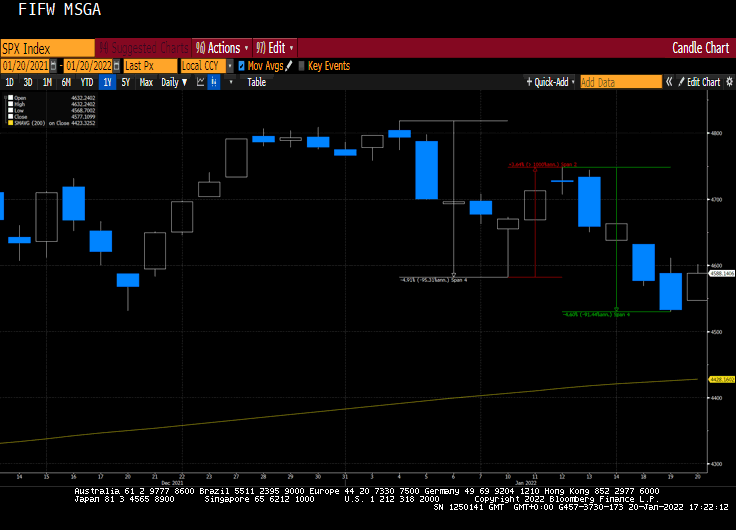Click the start date 01/20/2021 field
The width and height of the screenshot is (736, 530).
tap(25, 66)
